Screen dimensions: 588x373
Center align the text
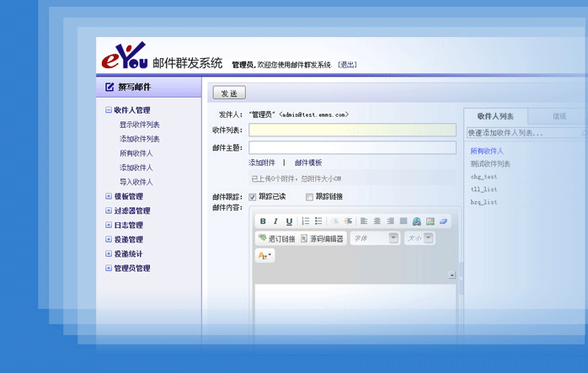coord(377,221)
